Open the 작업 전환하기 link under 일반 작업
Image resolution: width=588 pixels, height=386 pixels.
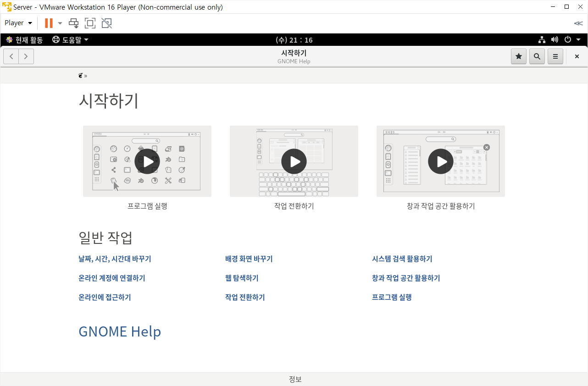245,298
